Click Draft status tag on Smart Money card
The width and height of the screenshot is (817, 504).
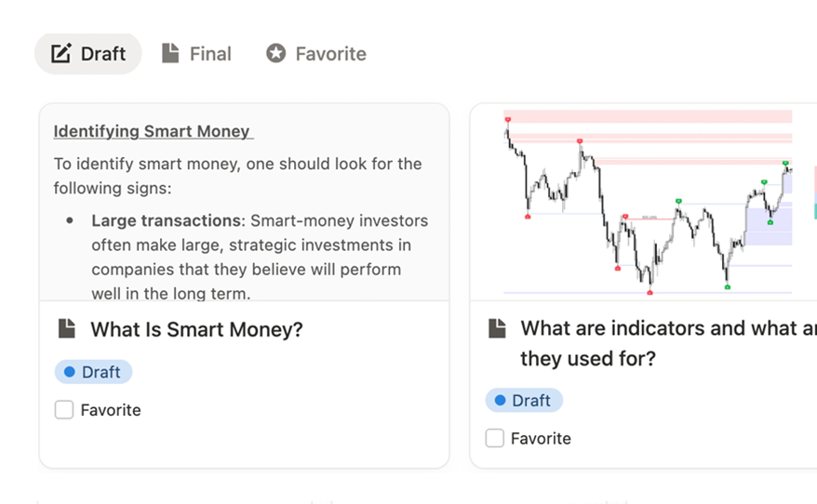[x=94, y=372]
